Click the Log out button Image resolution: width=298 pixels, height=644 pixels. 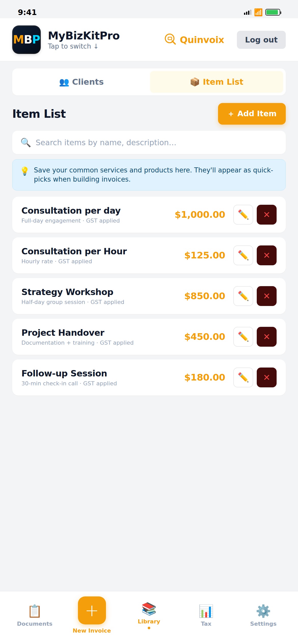[x=261, y=40]
